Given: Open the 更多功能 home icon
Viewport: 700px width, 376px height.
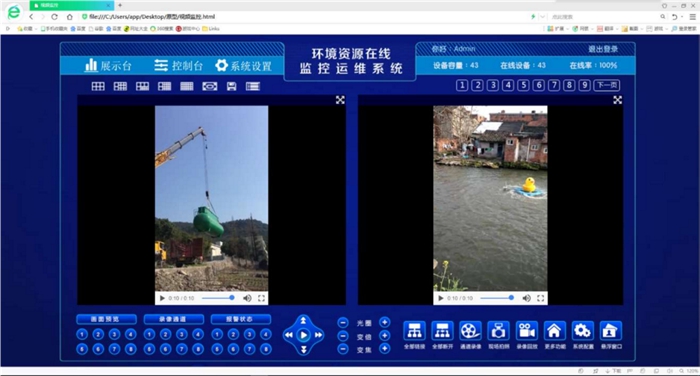Looking at the screenshot, I should point(554,331).
